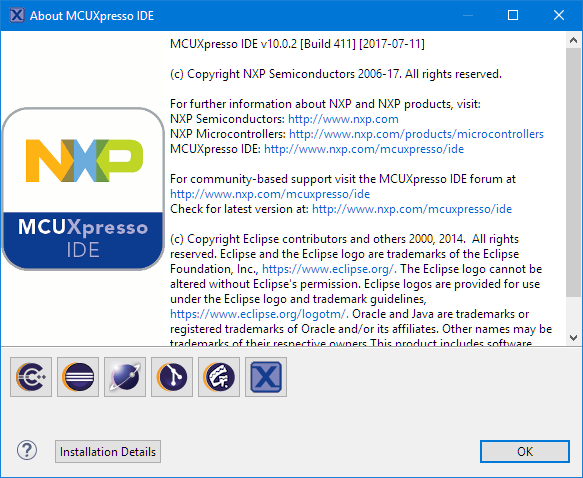This screenshot has height=478, width=583.
Task: Click the Eclipse Git branch feature icon
Action: pyautogui.click(x=172, y=377)
